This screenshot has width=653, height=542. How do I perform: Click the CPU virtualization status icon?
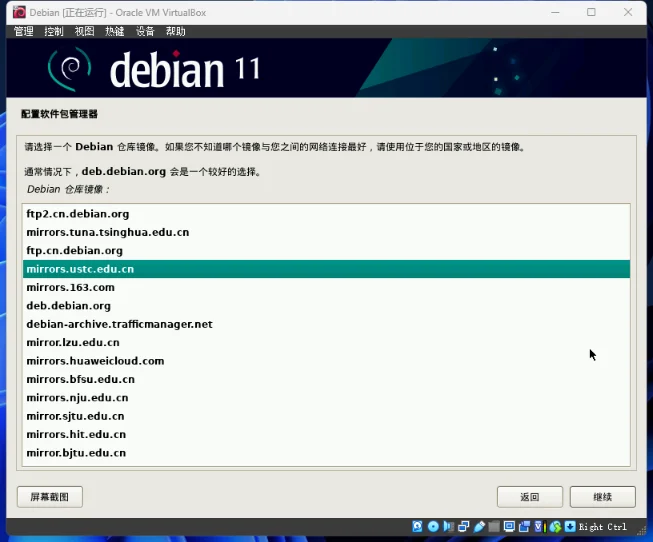coord(540,527)
